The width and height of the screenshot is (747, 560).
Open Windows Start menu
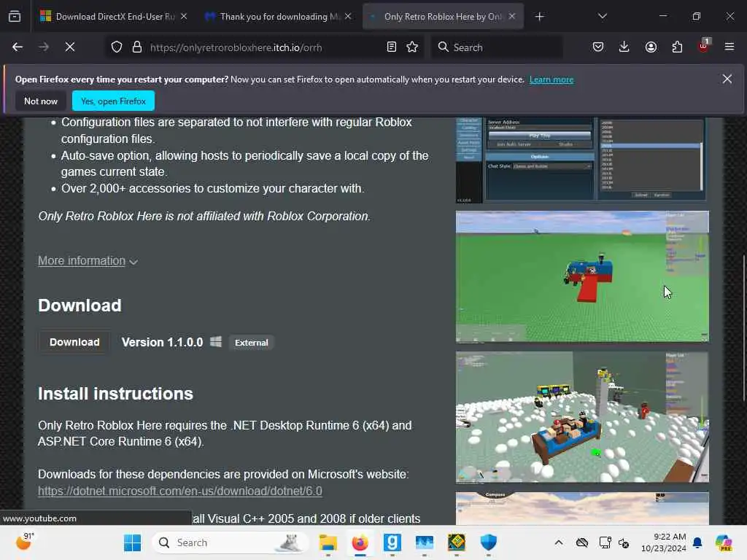(x=133, y=542)
